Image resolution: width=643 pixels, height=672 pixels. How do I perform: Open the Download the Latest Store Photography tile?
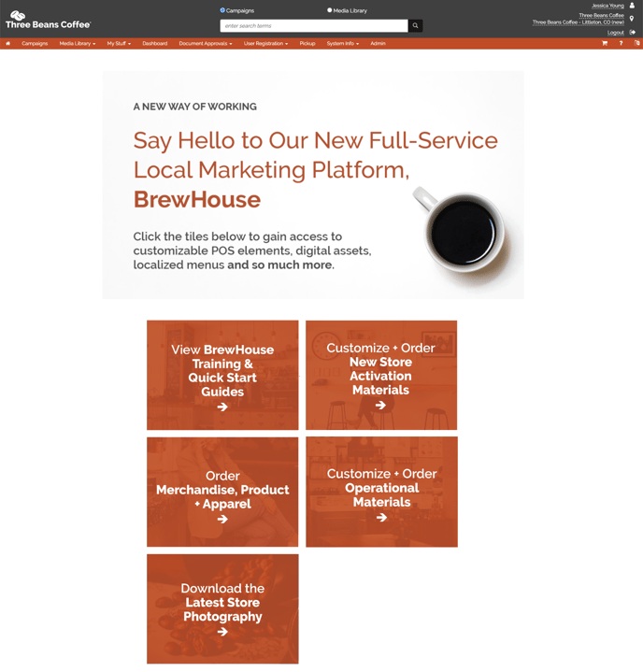[222, 609]
